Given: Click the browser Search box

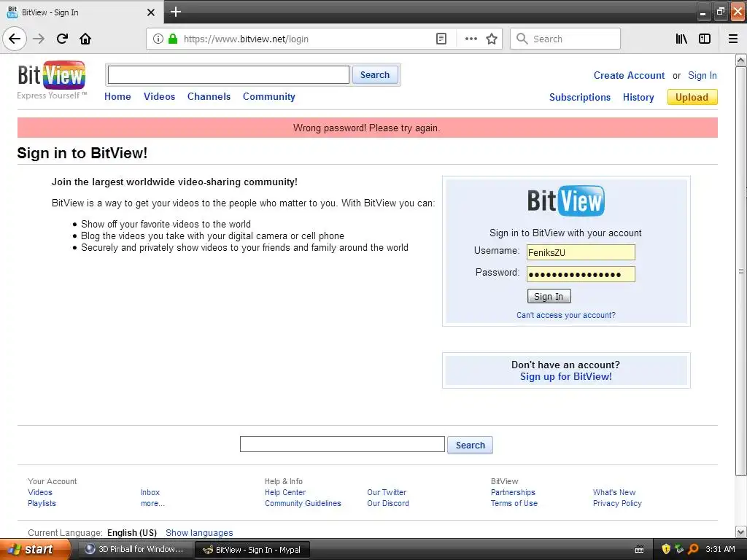Looking at the screenshot, I should coord(565,39).
